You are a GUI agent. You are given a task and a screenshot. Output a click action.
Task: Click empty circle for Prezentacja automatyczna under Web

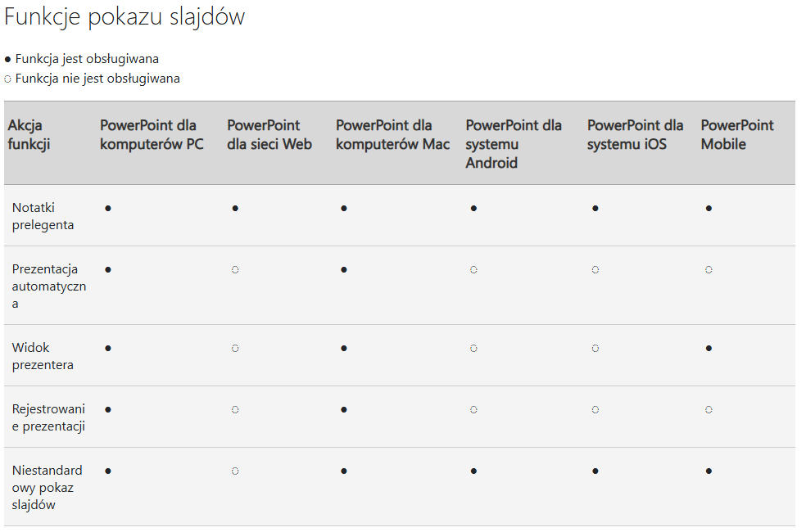point(235,269)
